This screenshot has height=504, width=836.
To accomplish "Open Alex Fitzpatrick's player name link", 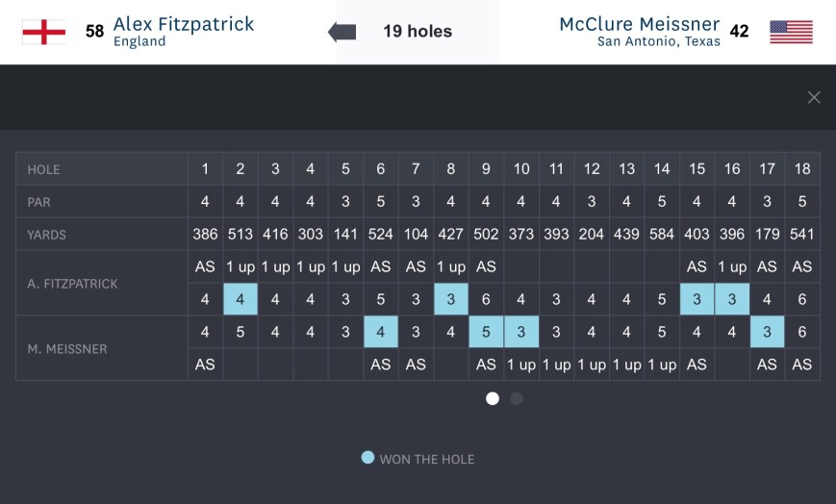I will [x=184, y=23].
